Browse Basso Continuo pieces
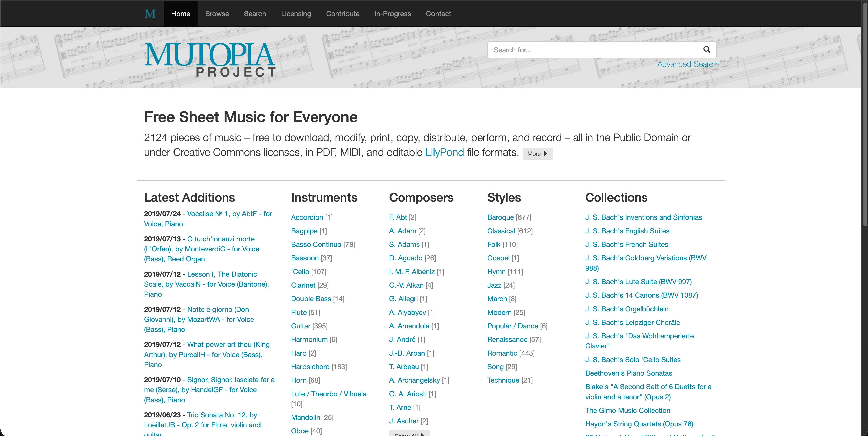868x436 pixels. [316, 245]
